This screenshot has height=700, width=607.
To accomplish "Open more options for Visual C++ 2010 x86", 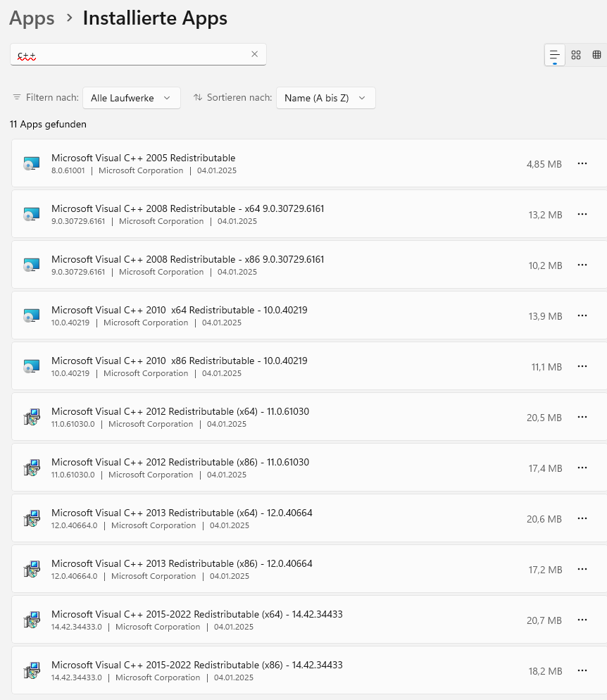I will pos(582,366).
